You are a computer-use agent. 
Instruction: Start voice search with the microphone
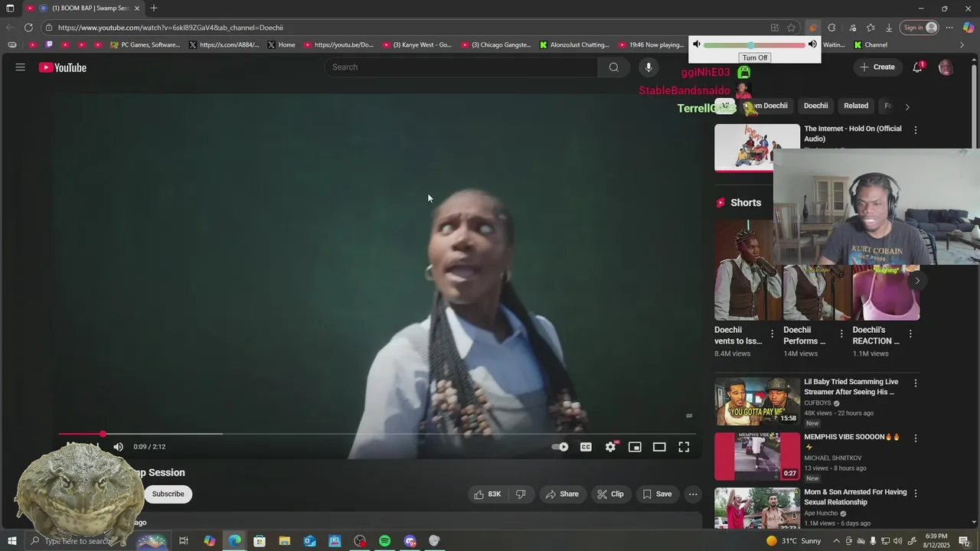click(x=648, y=67)
